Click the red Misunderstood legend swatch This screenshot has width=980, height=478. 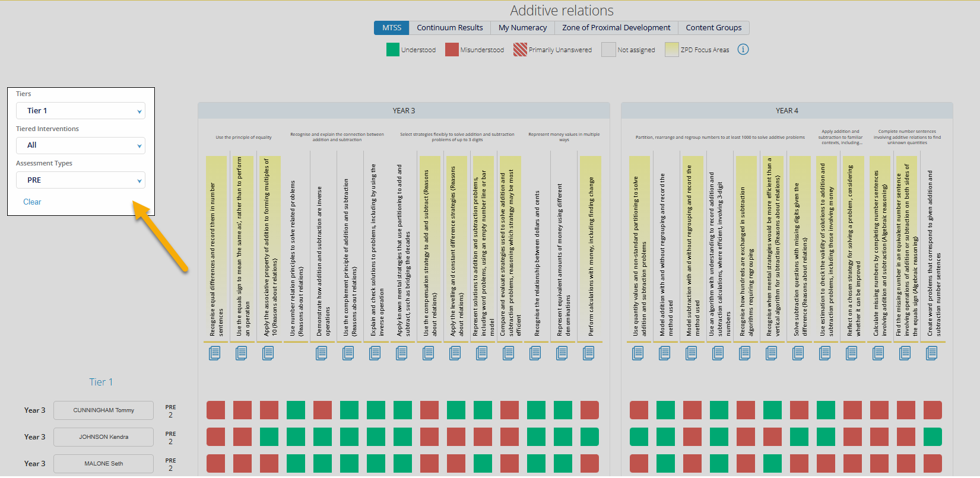(x=452, y=50)
